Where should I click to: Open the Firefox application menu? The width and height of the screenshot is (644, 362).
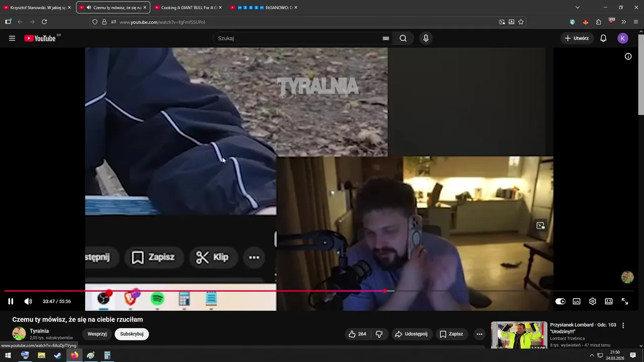pyautogui.click(x=636, y=22)
